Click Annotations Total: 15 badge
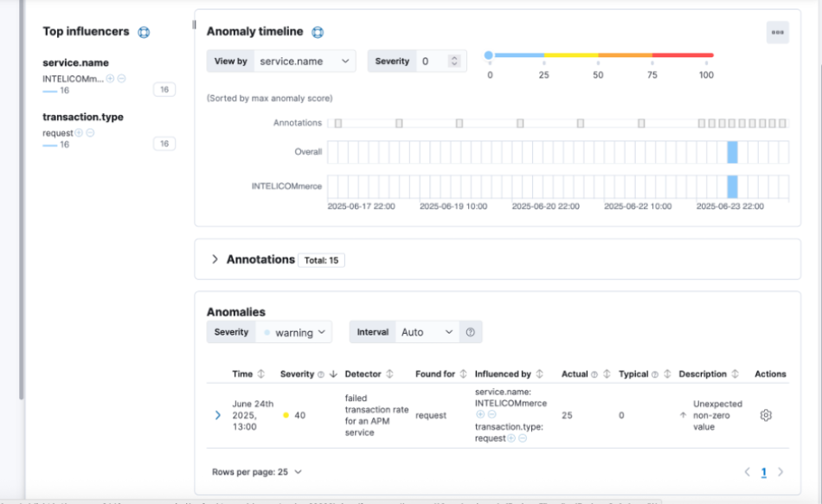Viewport: 822px width, 504px height. coord(321,260)
